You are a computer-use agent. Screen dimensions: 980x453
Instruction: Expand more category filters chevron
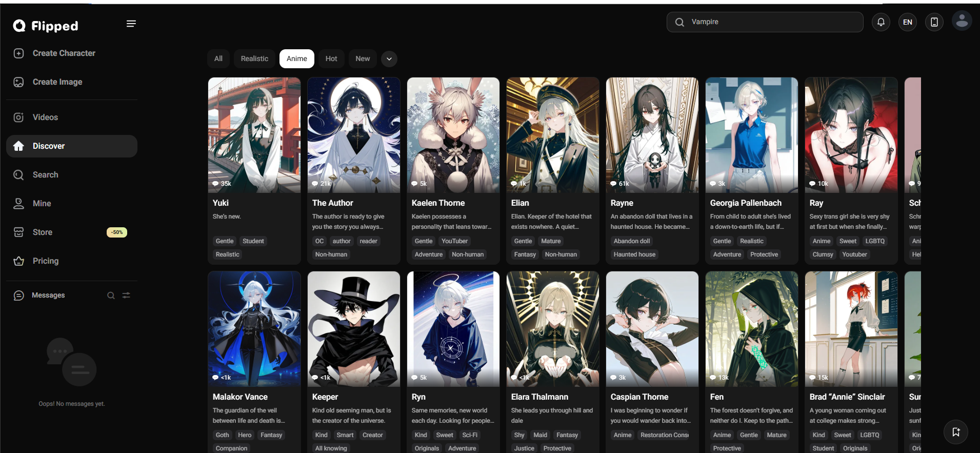click(389, 59)
